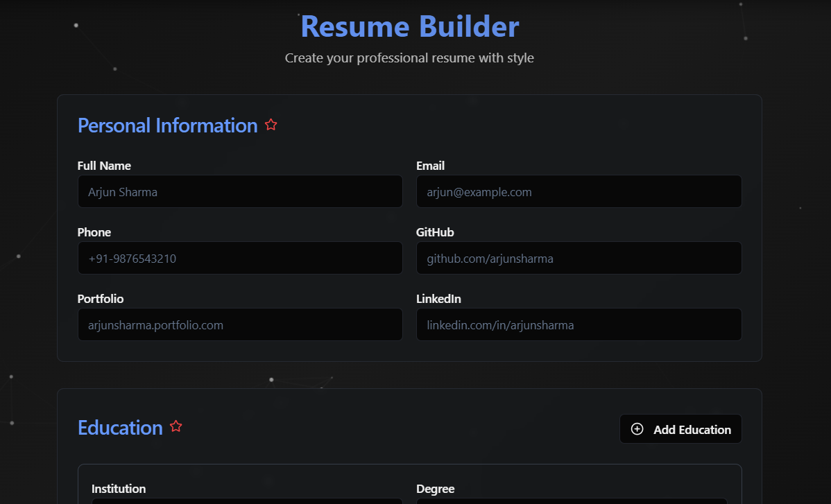Click the red star beside Personal Information

tap(271, 124)
